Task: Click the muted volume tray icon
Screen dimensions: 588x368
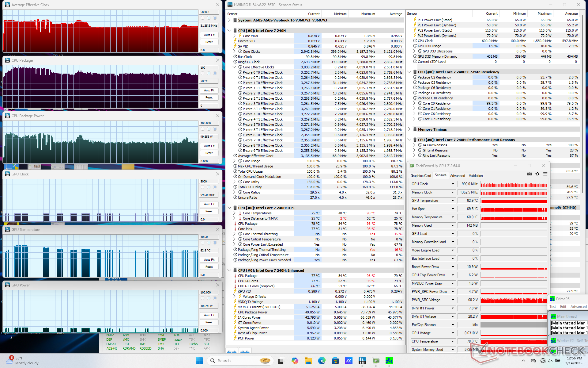Action: click(x=550, y=361)
